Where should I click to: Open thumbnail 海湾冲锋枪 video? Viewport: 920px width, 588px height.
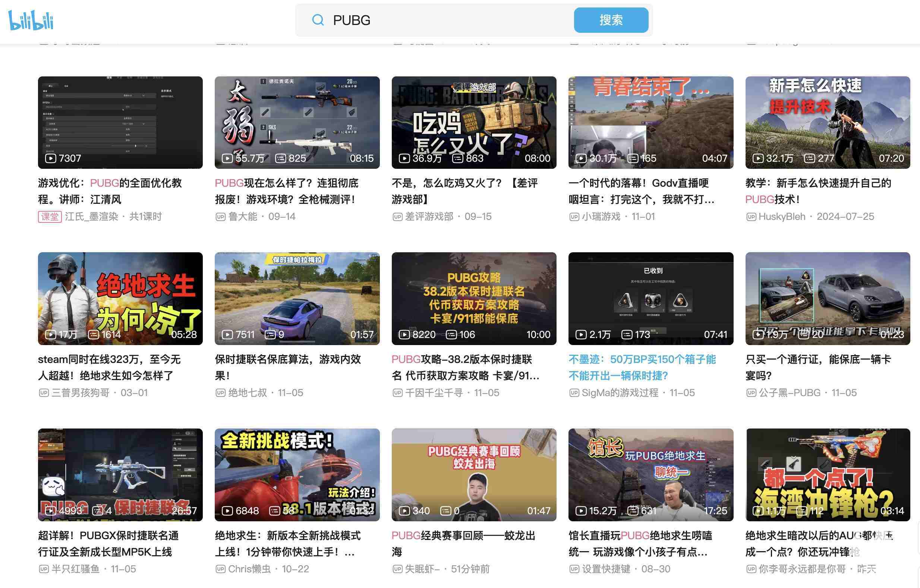828,475
